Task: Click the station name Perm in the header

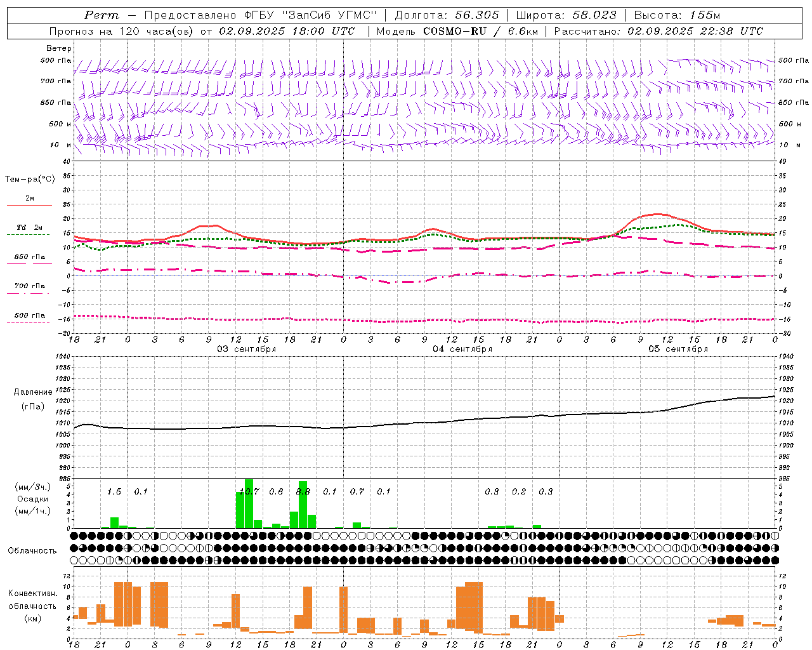Action: coord(101,15)
